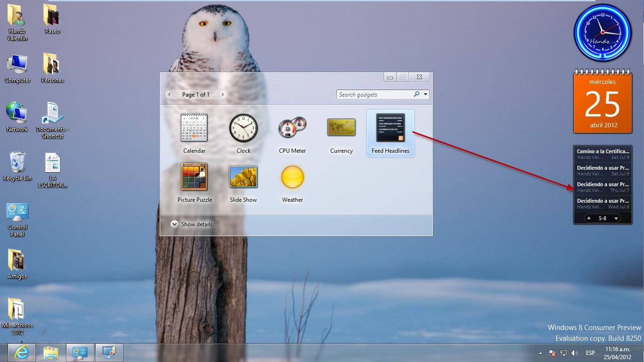Select the Calendar gadget icon
The width and height of the screenshot is (644, 362).
pos(194,128)
